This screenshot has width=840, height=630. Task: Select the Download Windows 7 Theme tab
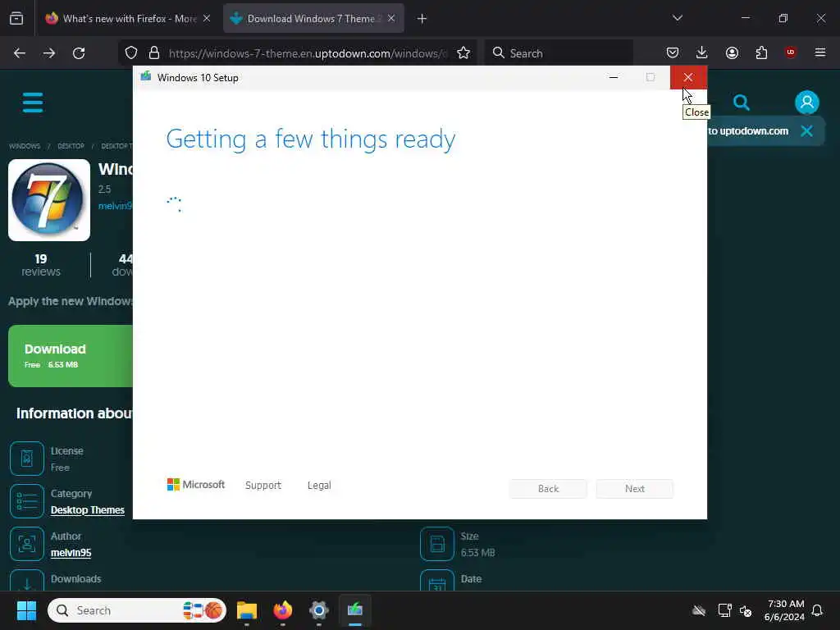pyautogui.click(x=313, y=18)
